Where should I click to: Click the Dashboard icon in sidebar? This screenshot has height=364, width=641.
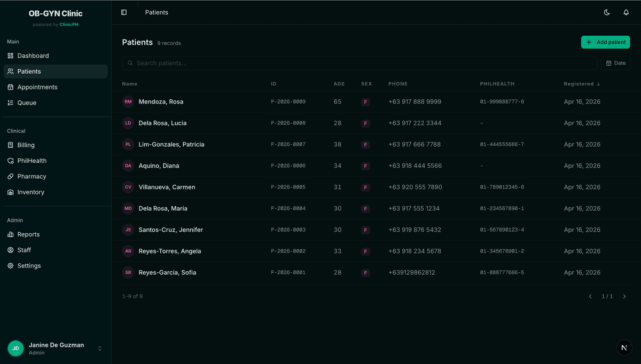pyautogui.click(x=11, y=56)
